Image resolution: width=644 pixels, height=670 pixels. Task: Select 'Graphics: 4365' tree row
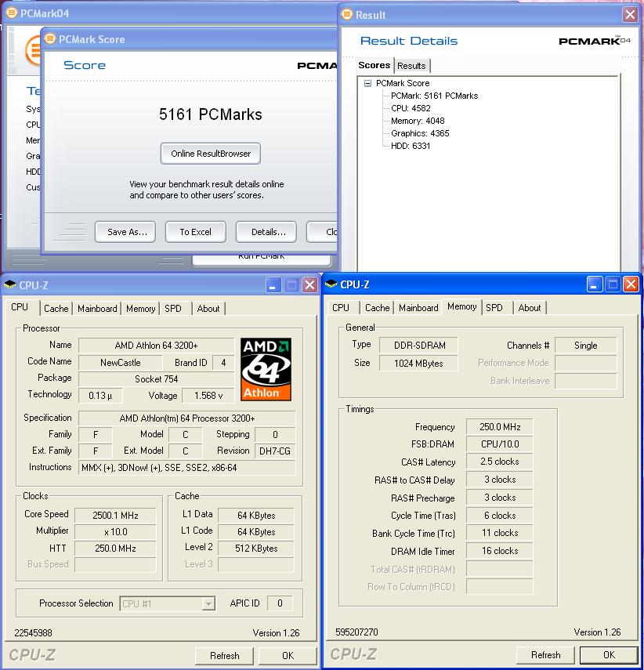click(x=420, y=133)
